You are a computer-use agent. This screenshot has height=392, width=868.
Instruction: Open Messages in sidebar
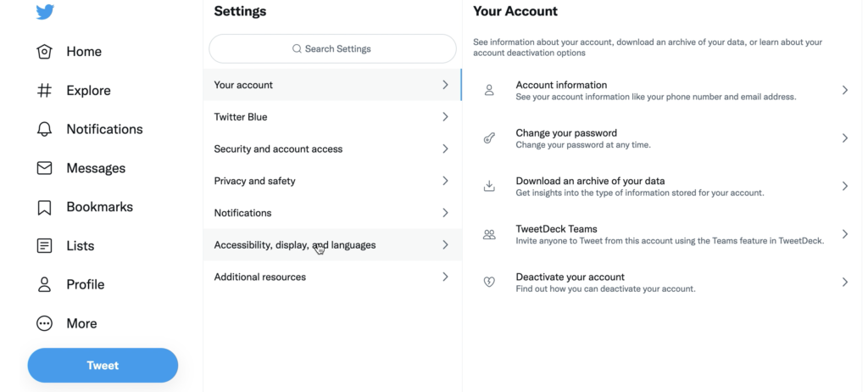coord(96,168)
